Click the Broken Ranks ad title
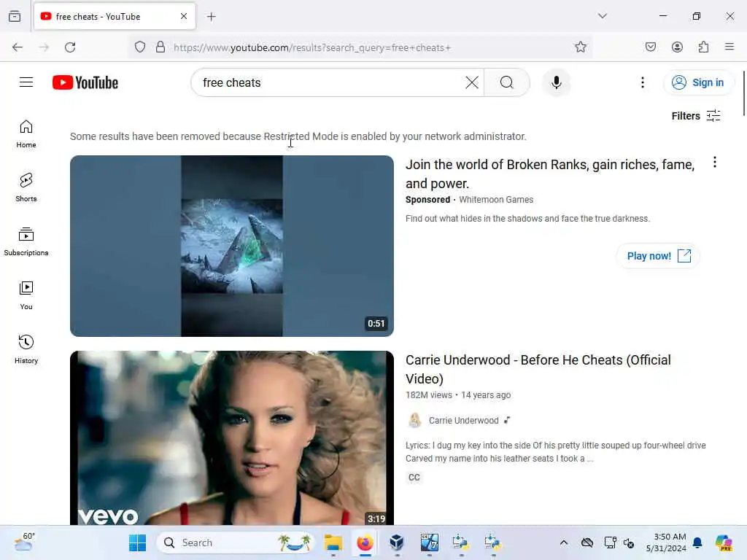Screen dimensions: 747x560 [550, 174]
